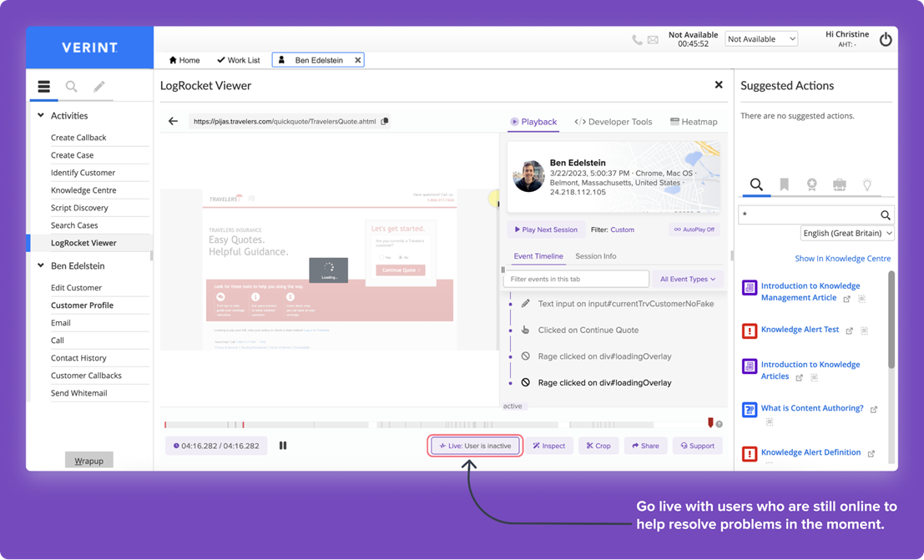Click the Live: User is inactive button
Viewport: 924px width, 560px height.
[476, 446]
